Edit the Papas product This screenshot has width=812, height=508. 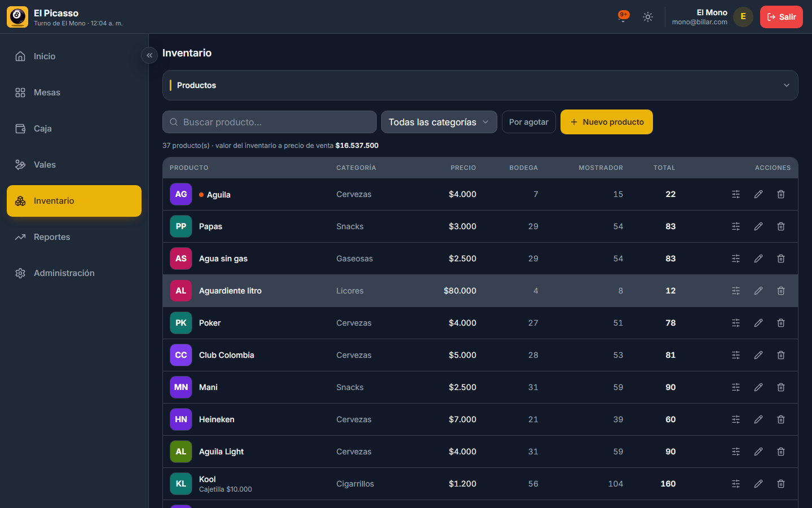pos(758,226)
